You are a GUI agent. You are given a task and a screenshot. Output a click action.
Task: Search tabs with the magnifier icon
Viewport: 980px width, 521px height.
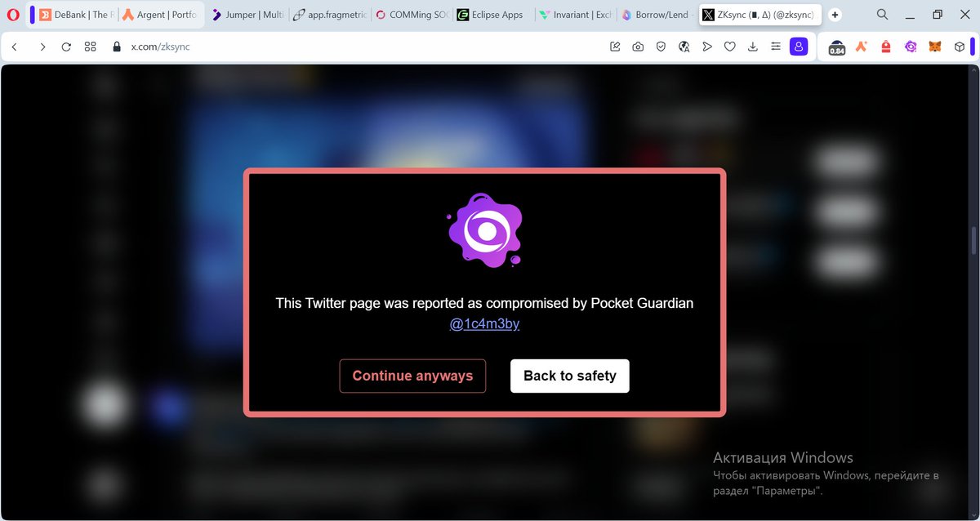pos(883,15)
